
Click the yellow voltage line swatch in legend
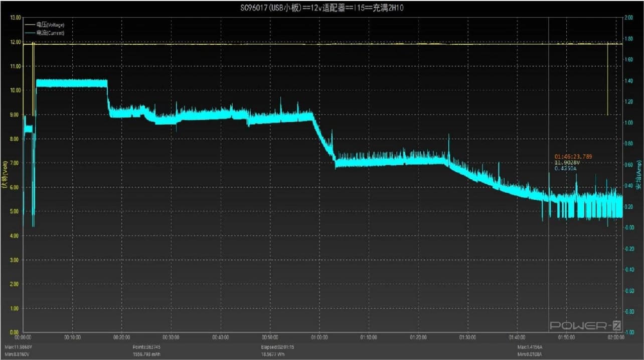click(x=31, y=25)
